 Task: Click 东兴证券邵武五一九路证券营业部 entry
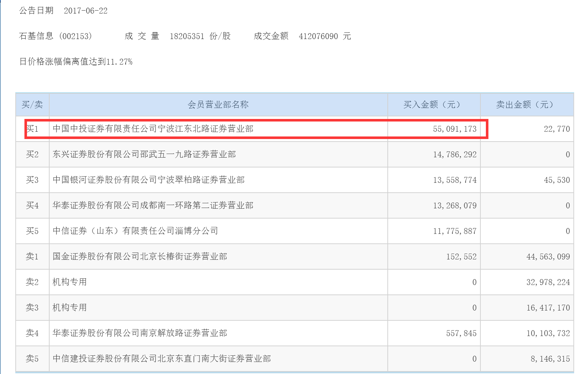point(144,154)
